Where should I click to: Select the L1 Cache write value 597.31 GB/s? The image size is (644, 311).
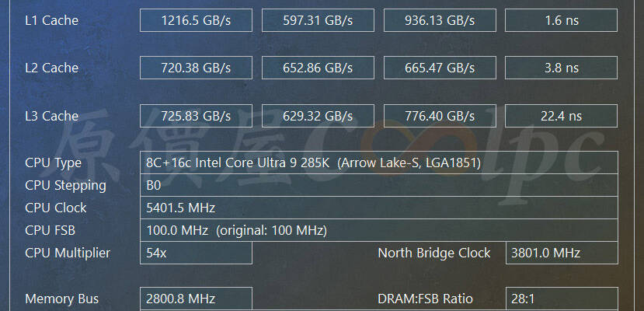pos(318,20)
